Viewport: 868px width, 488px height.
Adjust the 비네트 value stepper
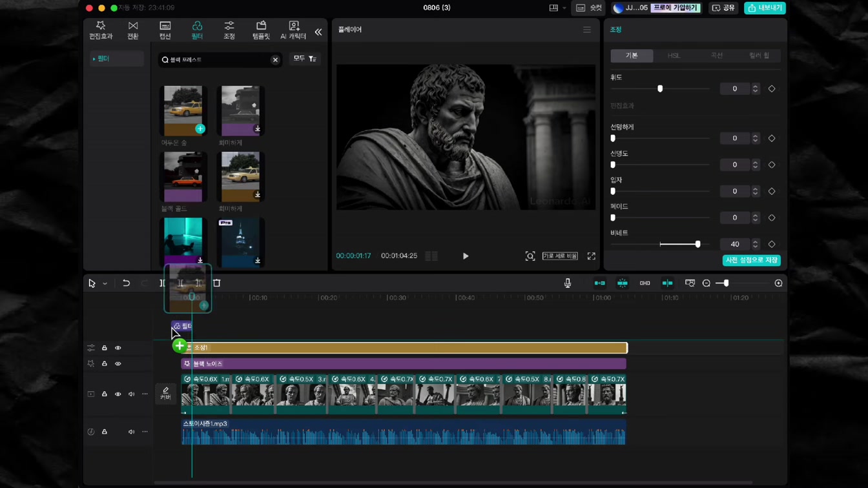tap(755, 245)
